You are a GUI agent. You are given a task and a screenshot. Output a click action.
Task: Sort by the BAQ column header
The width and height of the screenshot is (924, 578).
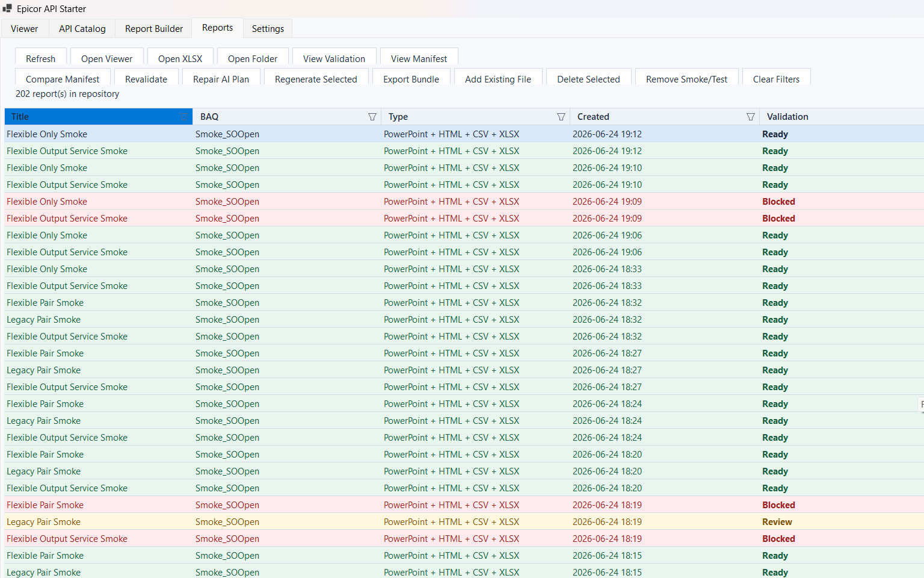coord(287,117)
